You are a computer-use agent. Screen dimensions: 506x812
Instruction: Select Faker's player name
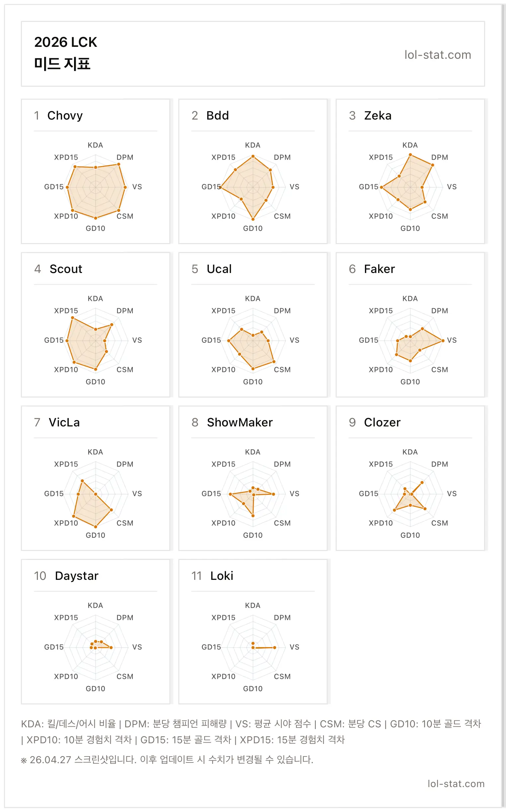click(x=379, y=269)
